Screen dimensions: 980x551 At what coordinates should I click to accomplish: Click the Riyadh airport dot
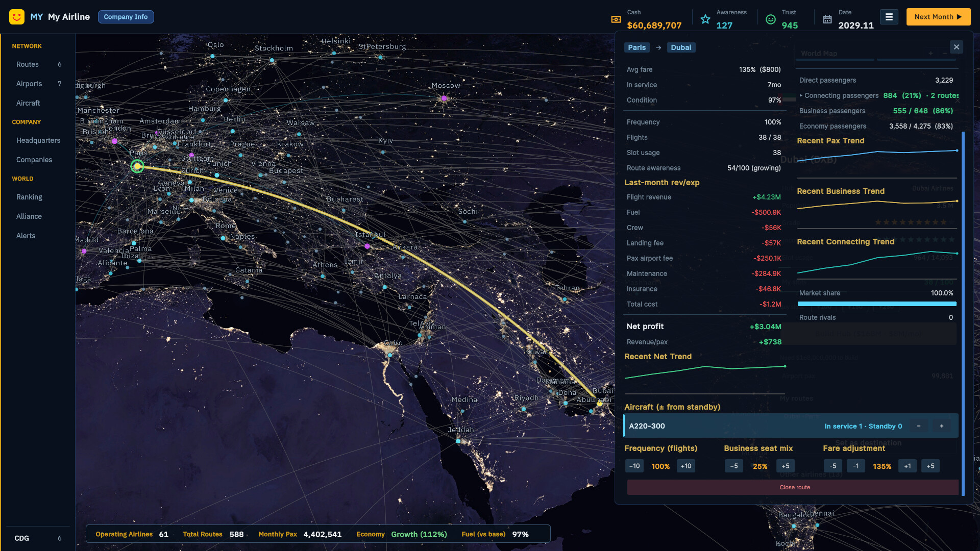tap(524, 409)
